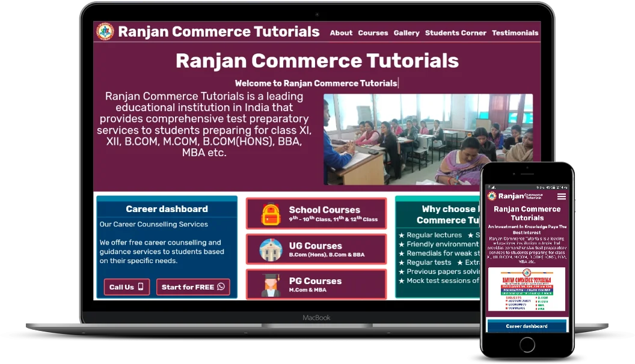Select the logo icon on the mobile header

[491, 196]
